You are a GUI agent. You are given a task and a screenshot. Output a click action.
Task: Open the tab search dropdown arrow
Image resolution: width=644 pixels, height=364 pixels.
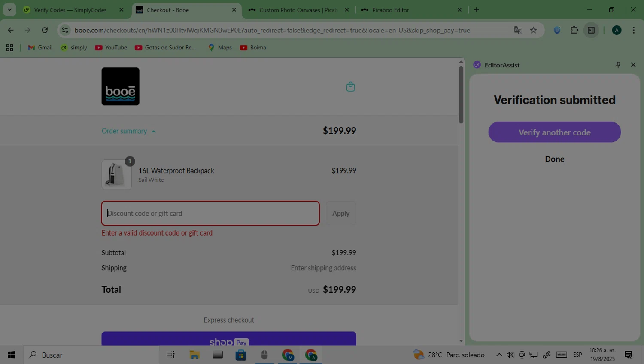coord(9,10)
